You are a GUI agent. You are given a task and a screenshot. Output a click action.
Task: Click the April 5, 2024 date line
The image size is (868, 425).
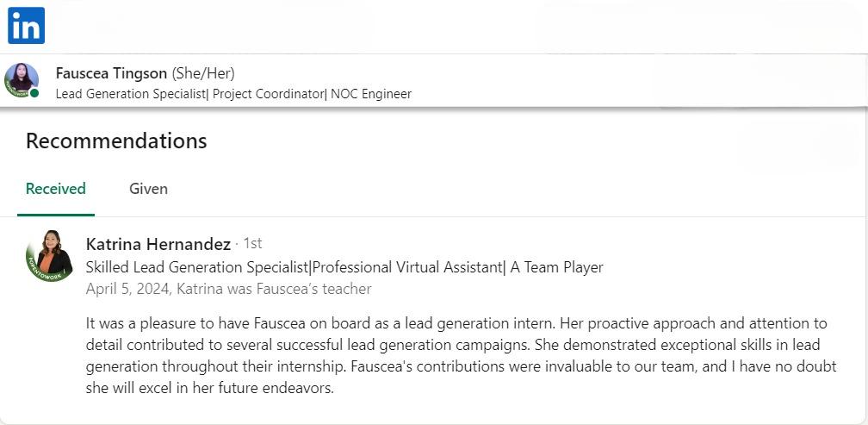(x=228, y=289)
